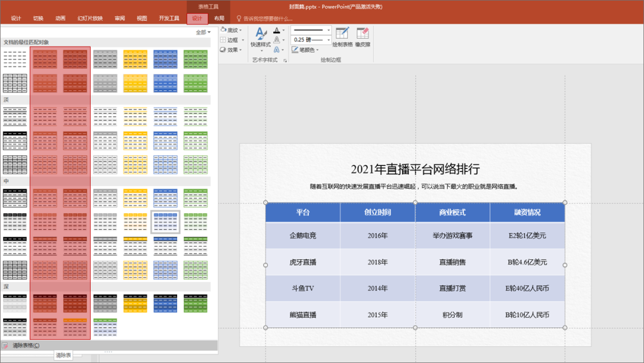Click the 2016年 cell
This screenshot has width=644, height=363.
tap(377, 236)
